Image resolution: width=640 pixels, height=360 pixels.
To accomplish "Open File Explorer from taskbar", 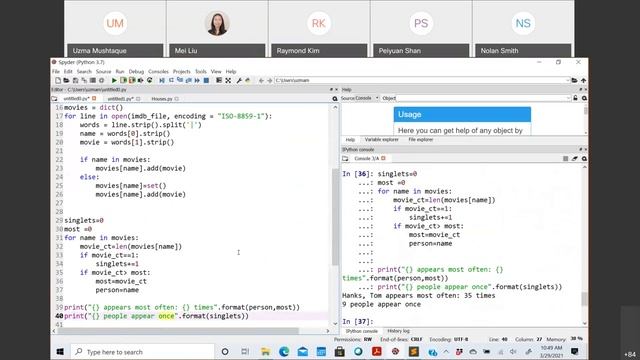I will tap(265, 351).
